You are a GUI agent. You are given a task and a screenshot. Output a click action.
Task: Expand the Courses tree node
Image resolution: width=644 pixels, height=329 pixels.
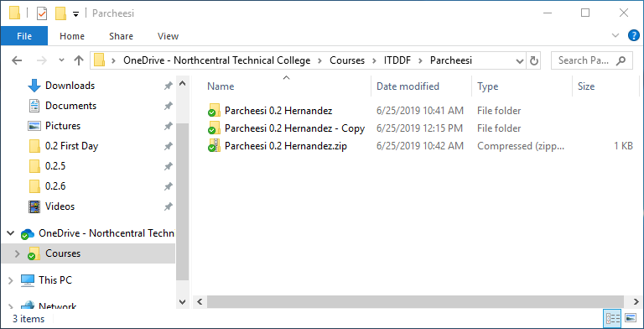pos(17,253)
